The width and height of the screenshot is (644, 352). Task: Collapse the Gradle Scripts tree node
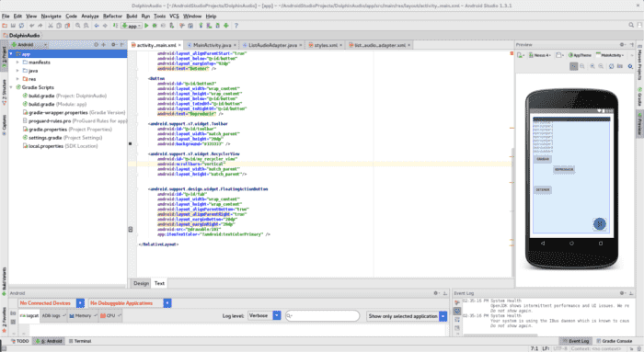coord(11,87)
